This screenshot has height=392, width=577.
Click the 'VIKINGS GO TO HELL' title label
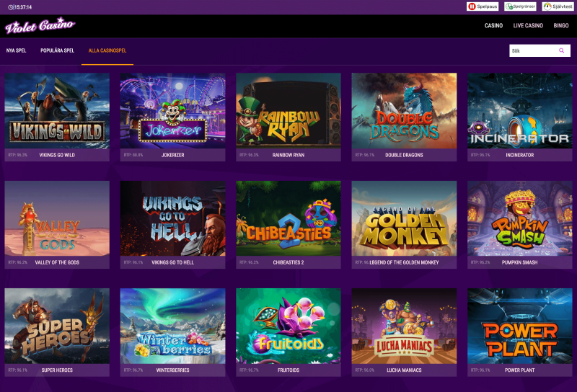[x=172, y=262]
